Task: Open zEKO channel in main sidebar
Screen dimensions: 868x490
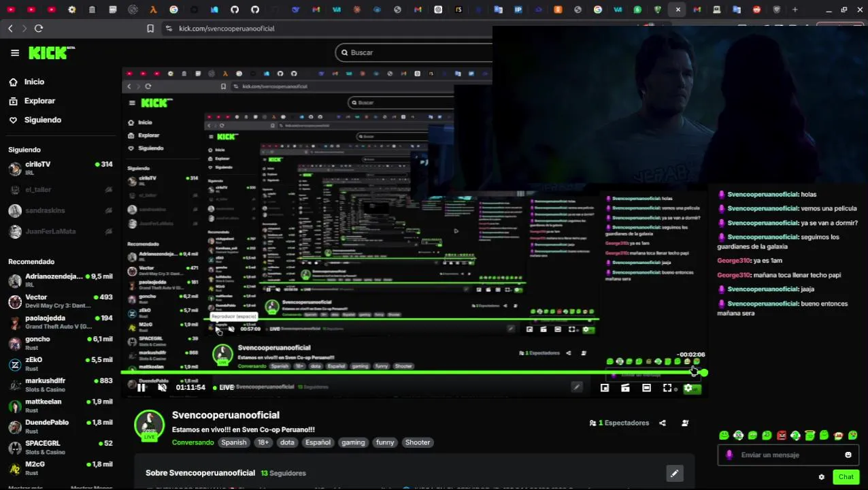Action: 60,364
